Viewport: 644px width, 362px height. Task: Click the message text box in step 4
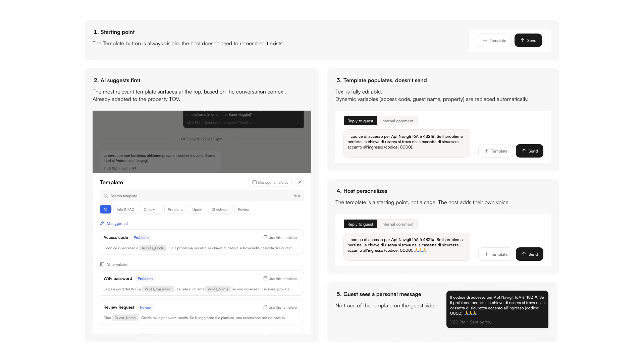(407, 247)
